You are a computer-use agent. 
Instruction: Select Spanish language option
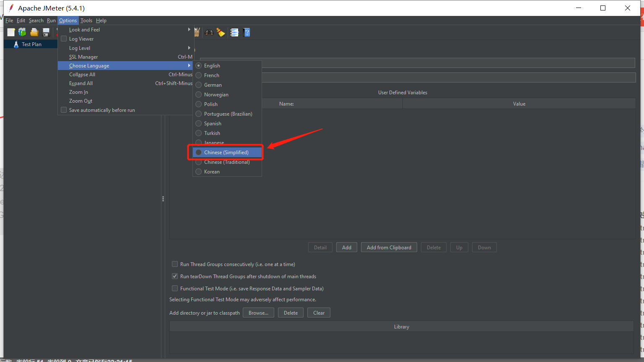click(227, 123)
